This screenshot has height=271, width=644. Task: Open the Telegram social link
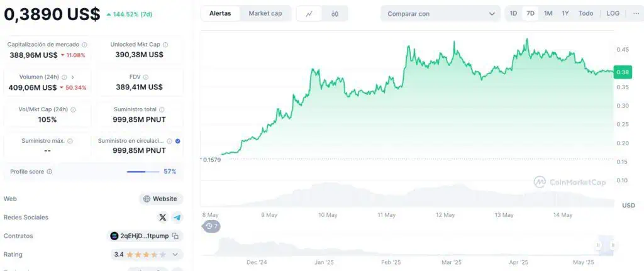177,217
